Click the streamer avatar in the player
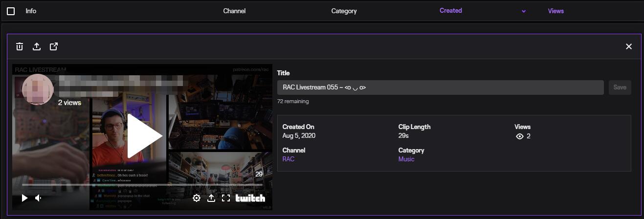The width and height of the screenshot is (644, 219). tap(38, 89)
